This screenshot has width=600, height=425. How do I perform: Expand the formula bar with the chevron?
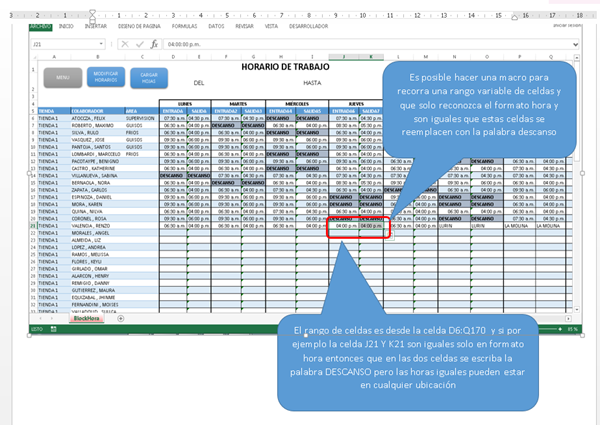tap(575, 44)
